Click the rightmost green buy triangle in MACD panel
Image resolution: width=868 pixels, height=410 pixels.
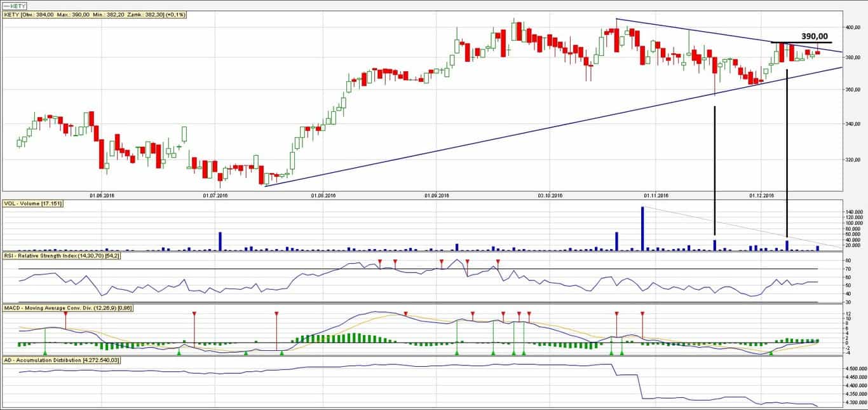click(771, 352)
